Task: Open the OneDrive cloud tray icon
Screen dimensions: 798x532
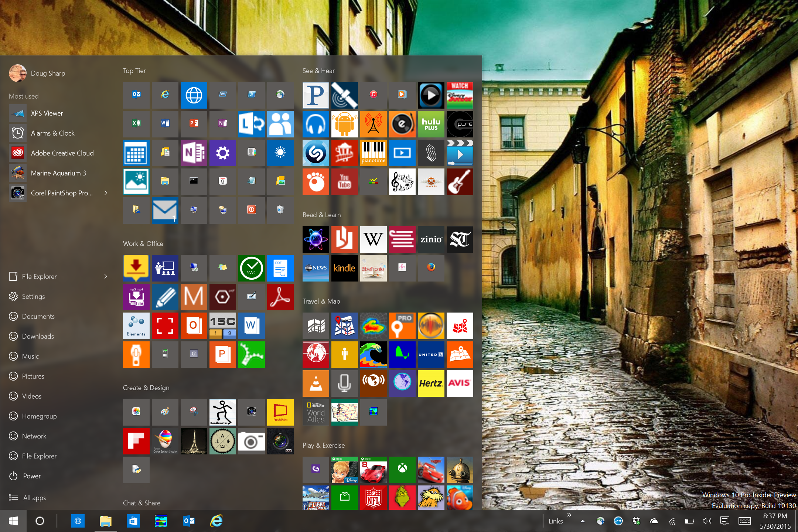Action: click(x=654, y=521)
